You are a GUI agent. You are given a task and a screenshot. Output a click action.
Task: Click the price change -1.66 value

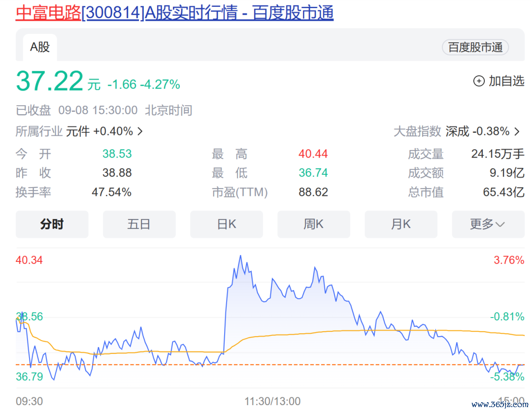tap(122, 85)
